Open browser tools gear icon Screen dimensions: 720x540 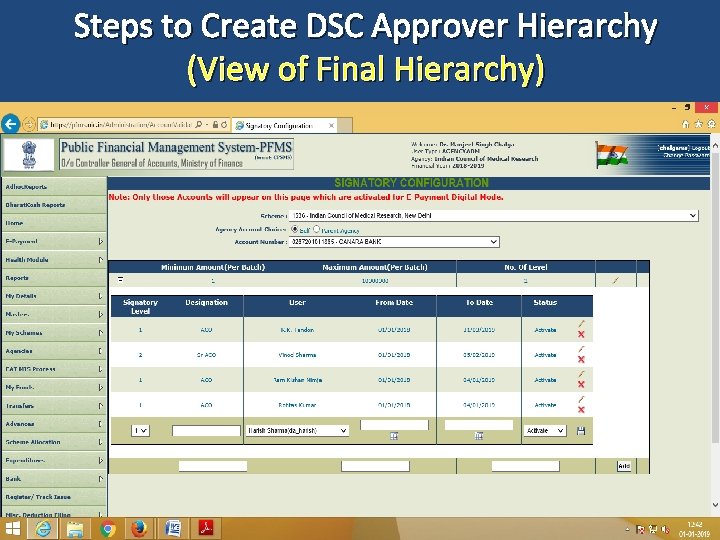tap(711, 124)
